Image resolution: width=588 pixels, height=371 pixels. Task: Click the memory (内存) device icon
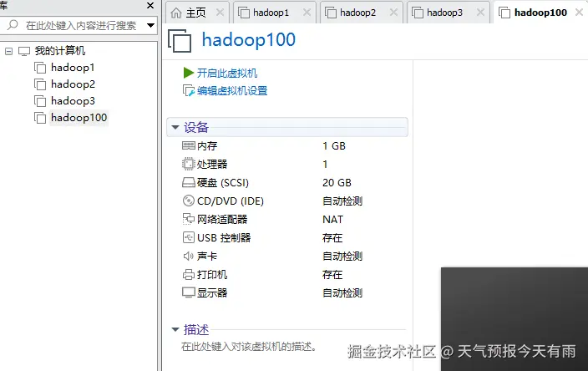pyautogui.click(x=188, y=145)
